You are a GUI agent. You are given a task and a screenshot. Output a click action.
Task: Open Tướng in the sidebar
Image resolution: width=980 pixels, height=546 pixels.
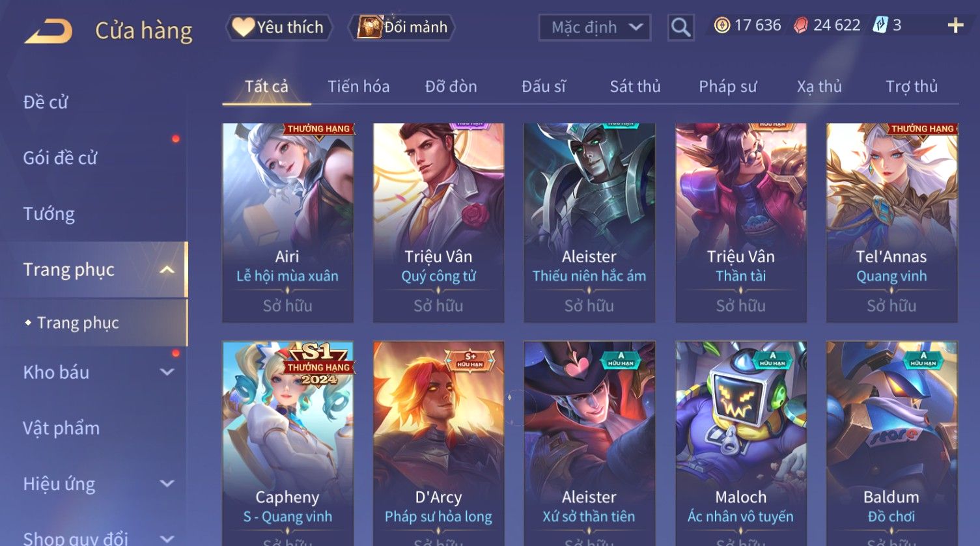pos(49,213)
